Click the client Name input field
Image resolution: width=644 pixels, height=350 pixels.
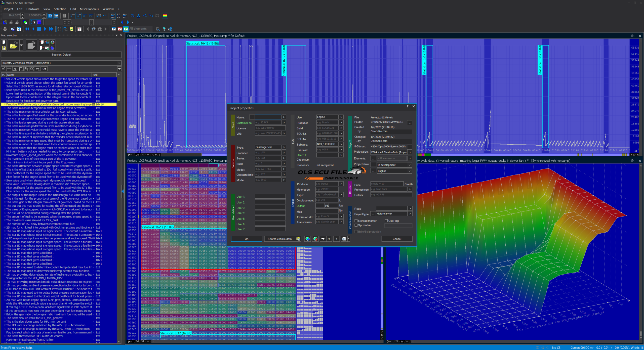[268, 117]
